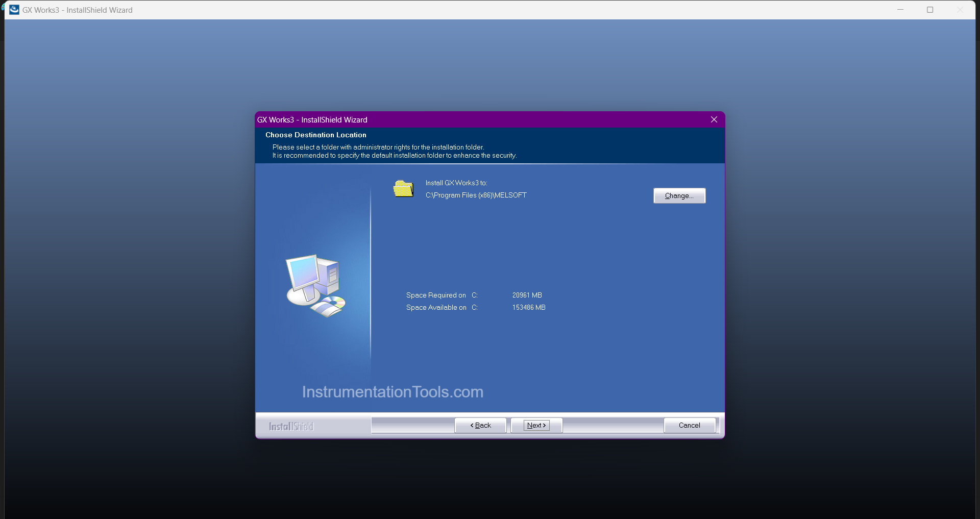Click the yellow destination folder icon
The height and width of the screenshot is (519, 980).
(403, 189)
